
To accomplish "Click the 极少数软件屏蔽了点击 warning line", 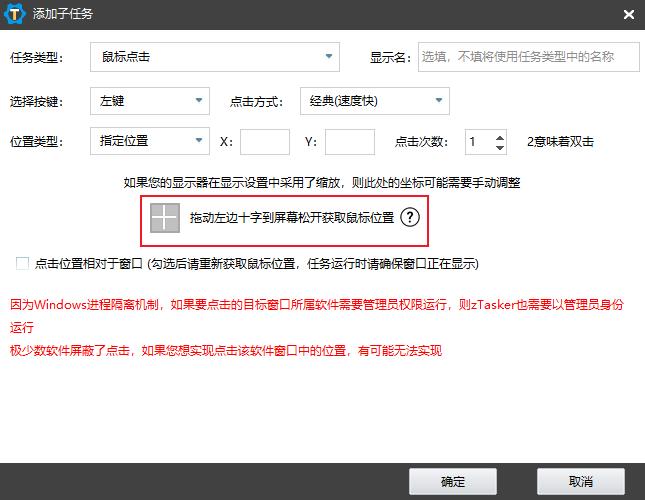I will [x=225, y=351].
